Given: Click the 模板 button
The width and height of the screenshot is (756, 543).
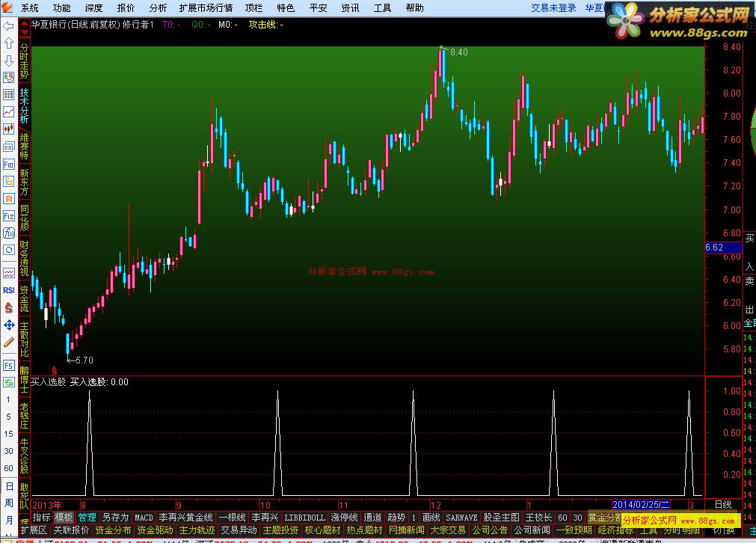Looking at the screenshot, I should (x=64, y=518).
